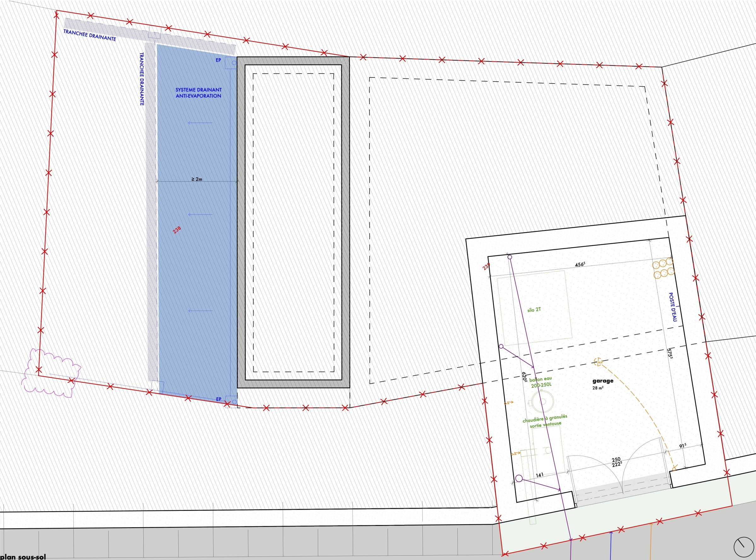
Task: Click the POSTE D'EAU label
Action: click(x=672, y=307)
